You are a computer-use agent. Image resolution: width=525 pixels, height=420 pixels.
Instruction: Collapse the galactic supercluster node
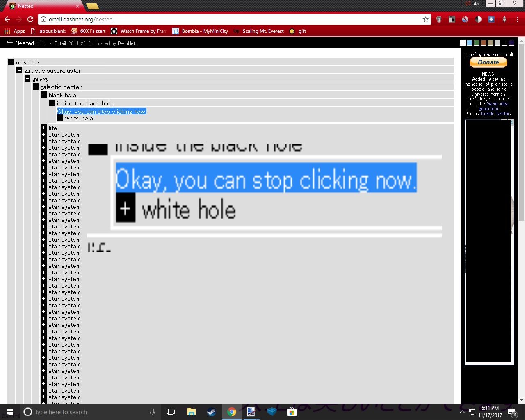19,71
